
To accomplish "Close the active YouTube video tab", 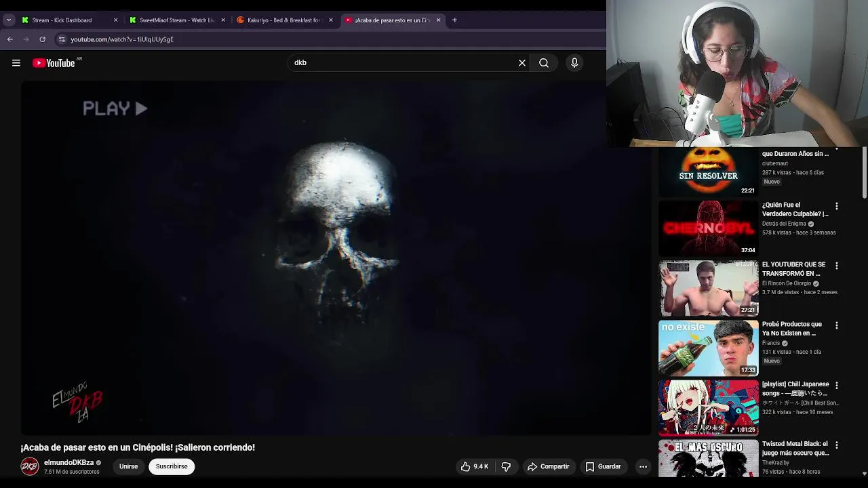I will tap(438, 20).
